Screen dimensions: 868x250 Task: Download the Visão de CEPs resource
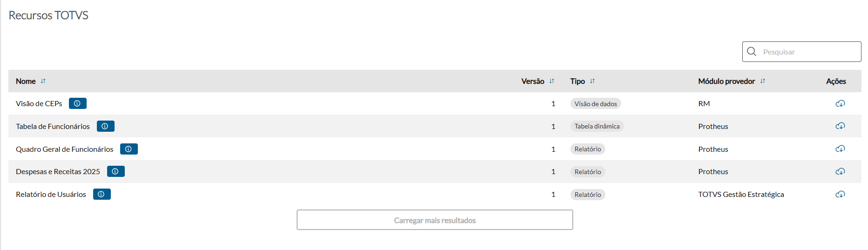[x=840, y=103]
